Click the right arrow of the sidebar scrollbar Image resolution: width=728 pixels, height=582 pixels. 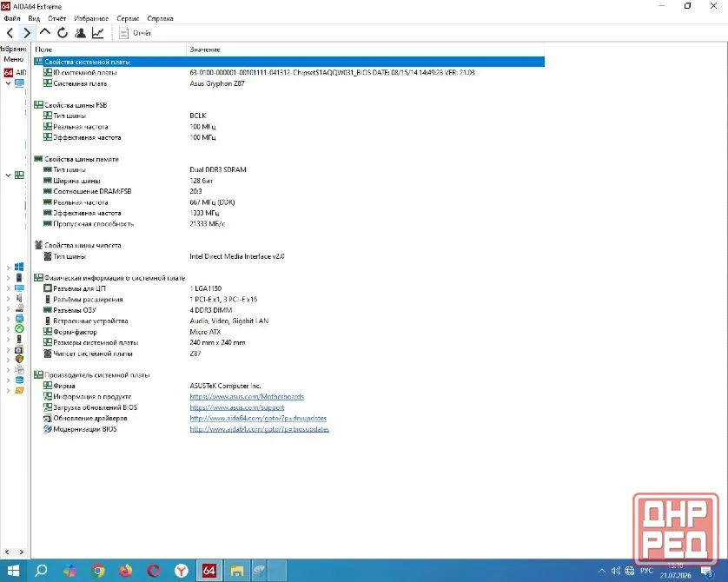pos(22,552)
